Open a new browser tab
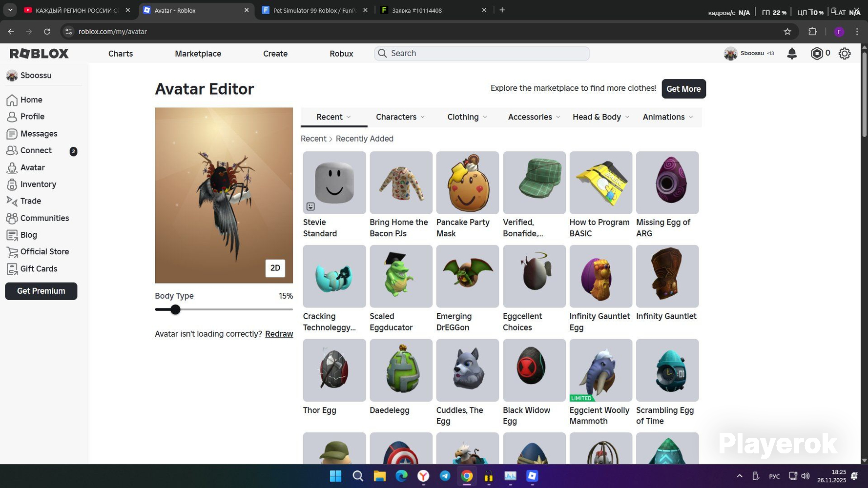The image size is (868, 488). point(502,10)
